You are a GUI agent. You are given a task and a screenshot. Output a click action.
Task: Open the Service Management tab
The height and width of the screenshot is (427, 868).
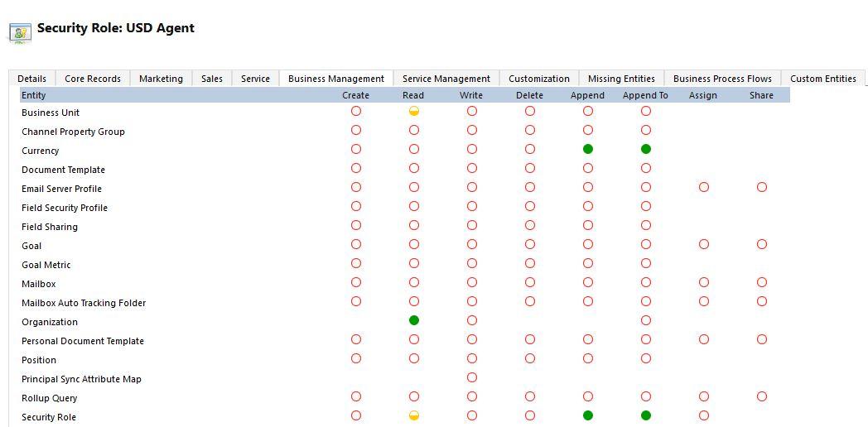446,79
